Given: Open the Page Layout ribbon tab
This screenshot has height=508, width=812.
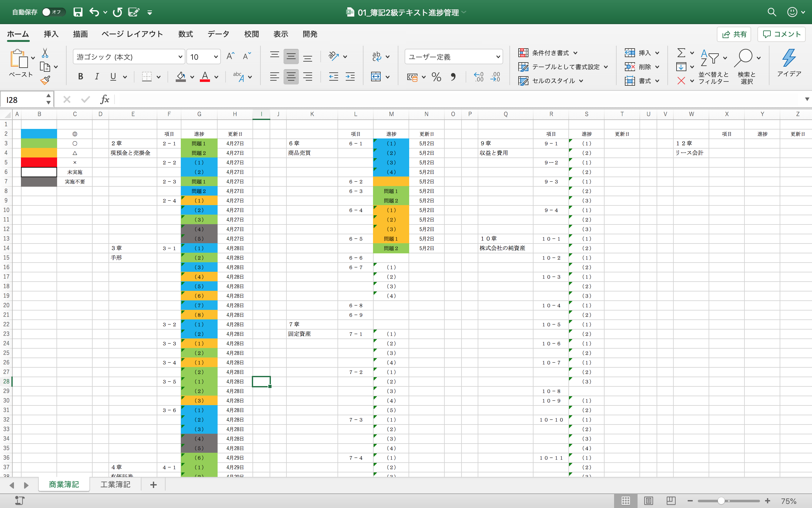Looking at the screenshot, I should click(x=132, y=34).
